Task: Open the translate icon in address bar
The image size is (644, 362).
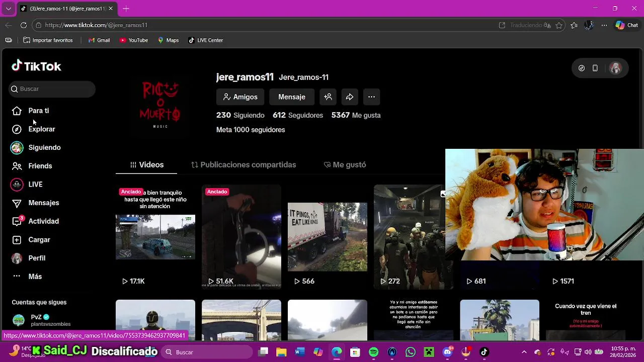Action: (547, 25)
